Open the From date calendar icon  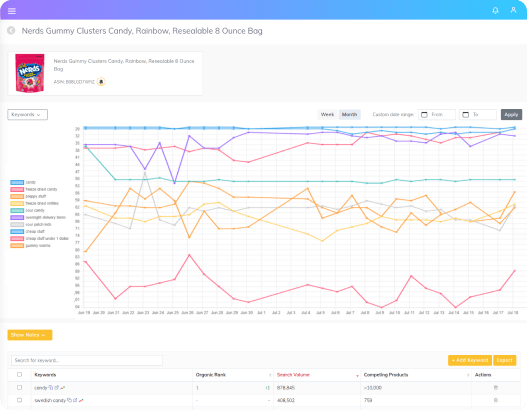click(x=424, y=115)
